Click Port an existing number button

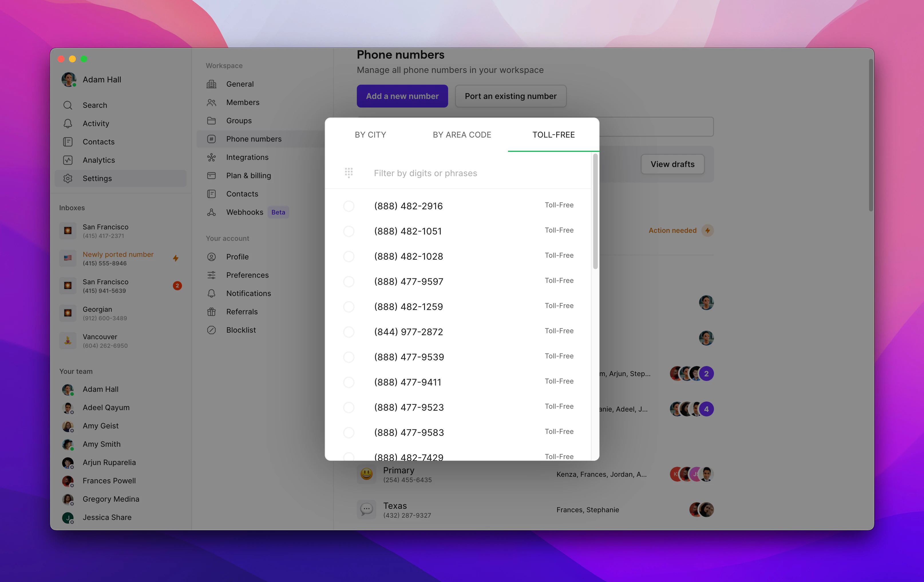[x=510, y=96]
